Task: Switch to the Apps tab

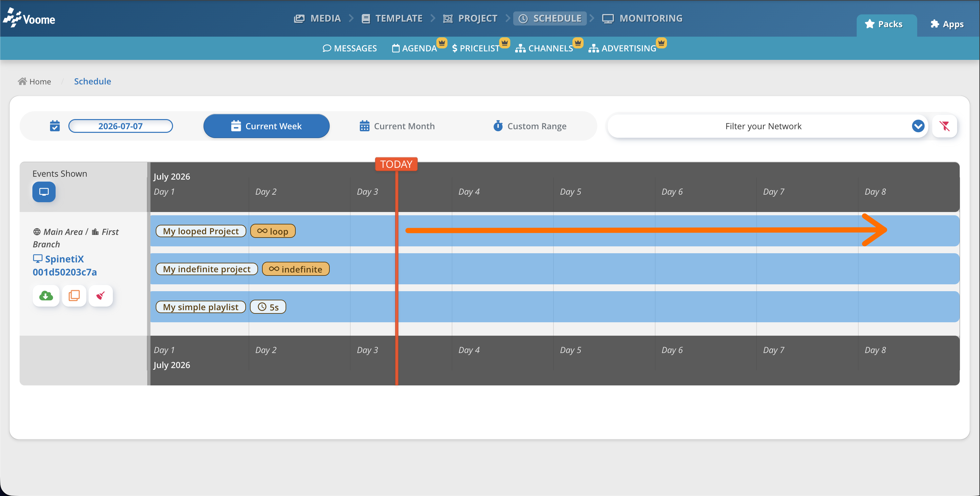Action: tap(947, 24)
